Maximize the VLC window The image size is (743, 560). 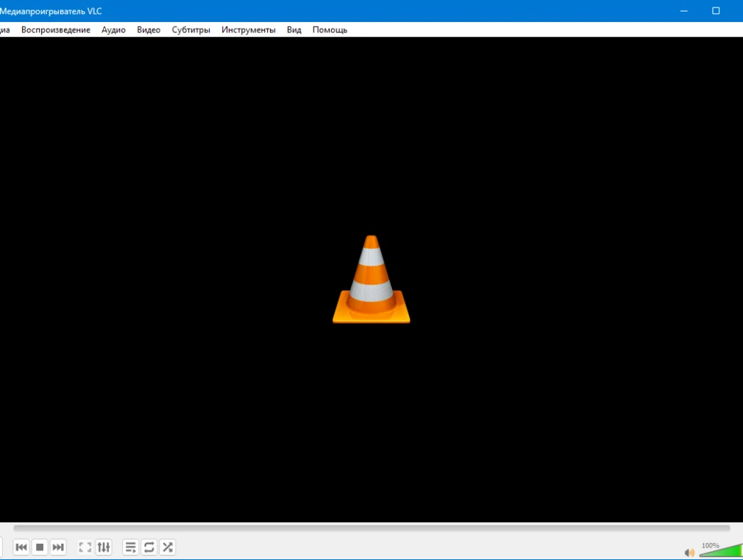[716, 11]
